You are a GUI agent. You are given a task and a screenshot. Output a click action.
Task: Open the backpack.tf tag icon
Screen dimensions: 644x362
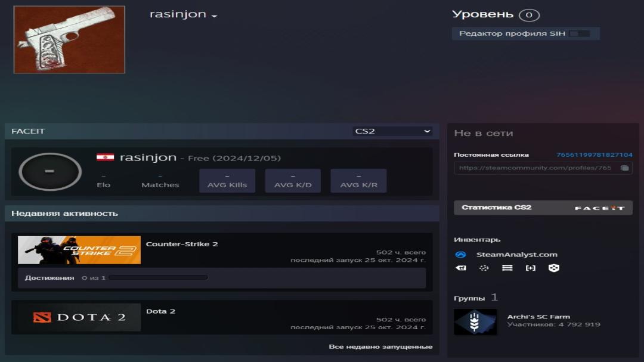461,268
